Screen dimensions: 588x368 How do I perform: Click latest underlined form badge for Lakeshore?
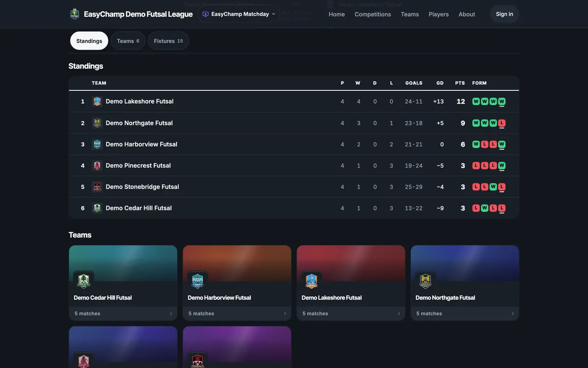pyautogui.click(x=502, y=102)
